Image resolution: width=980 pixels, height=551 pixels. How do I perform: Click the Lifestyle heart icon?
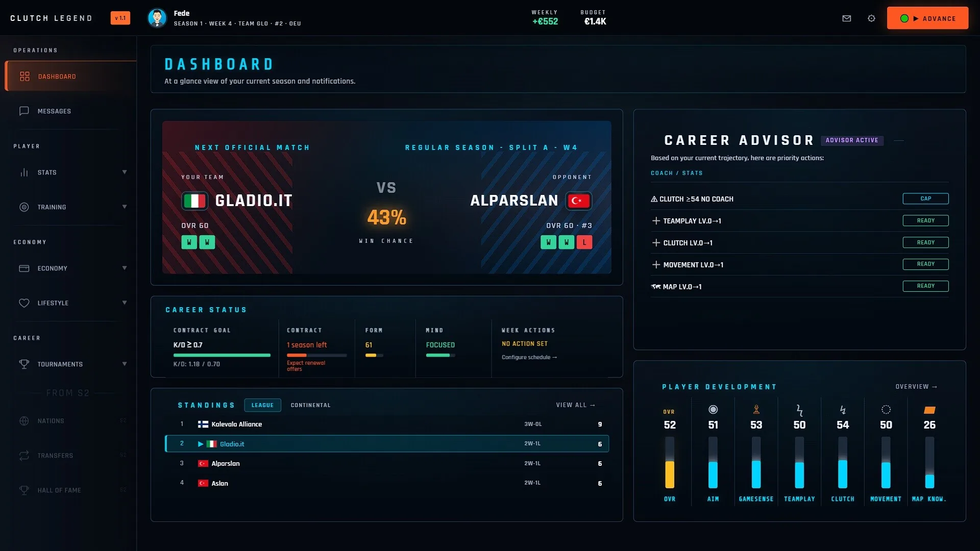tap(24, 303)
